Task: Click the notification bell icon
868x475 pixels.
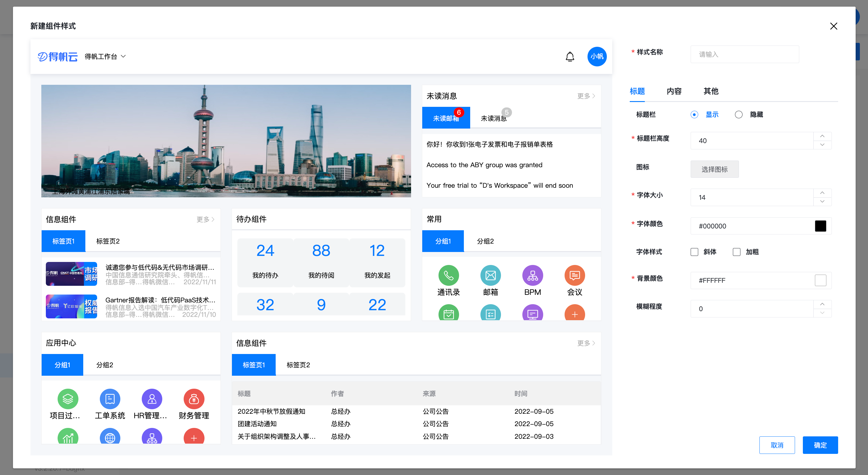Action: (x=570, y=57)
